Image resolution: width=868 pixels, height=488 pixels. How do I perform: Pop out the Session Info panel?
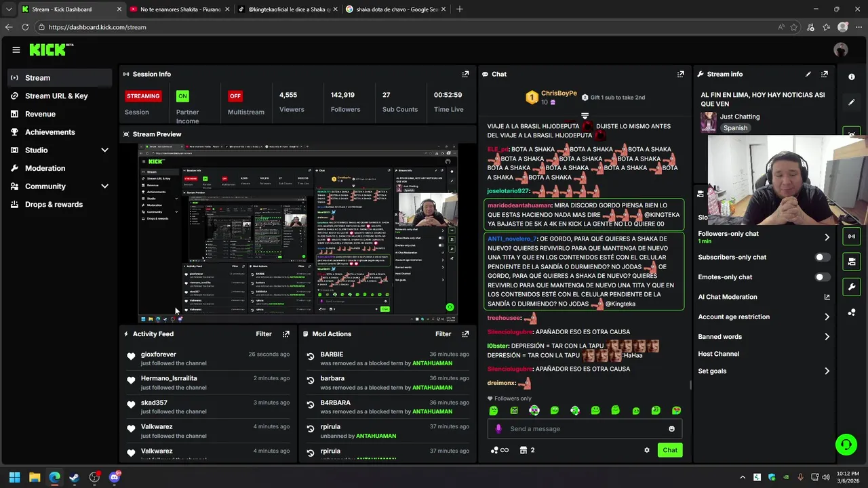coord(465,74)
